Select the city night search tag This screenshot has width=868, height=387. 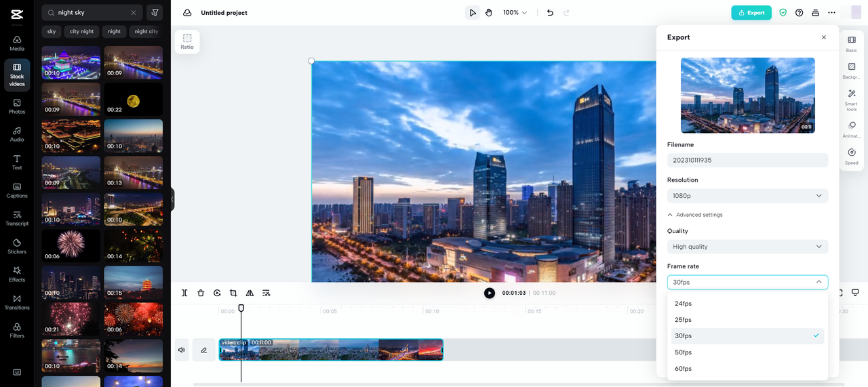point(81,31)
